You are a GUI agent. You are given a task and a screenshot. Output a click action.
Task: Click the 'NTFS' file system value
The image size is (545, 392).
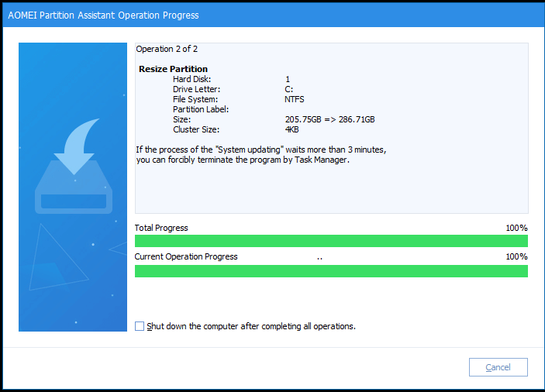(x=295, y=99)
